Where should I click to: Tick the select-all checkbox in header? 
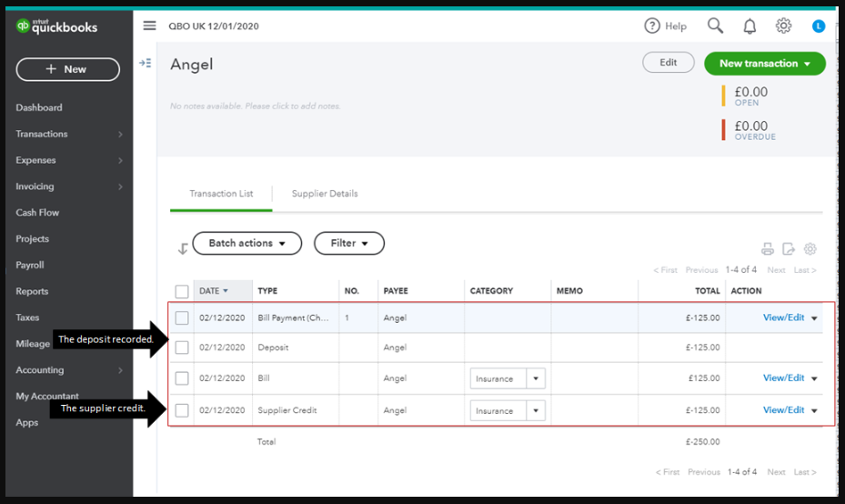tap(182, 292)
